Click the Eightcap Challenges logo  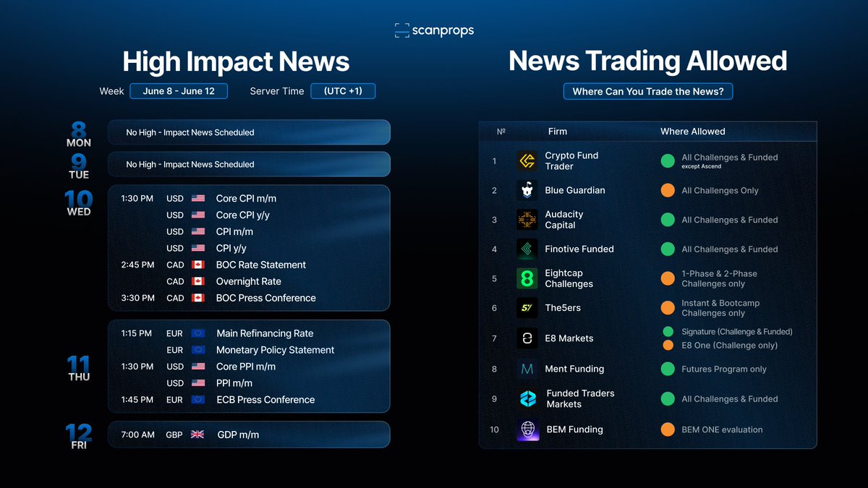(527, 278)
